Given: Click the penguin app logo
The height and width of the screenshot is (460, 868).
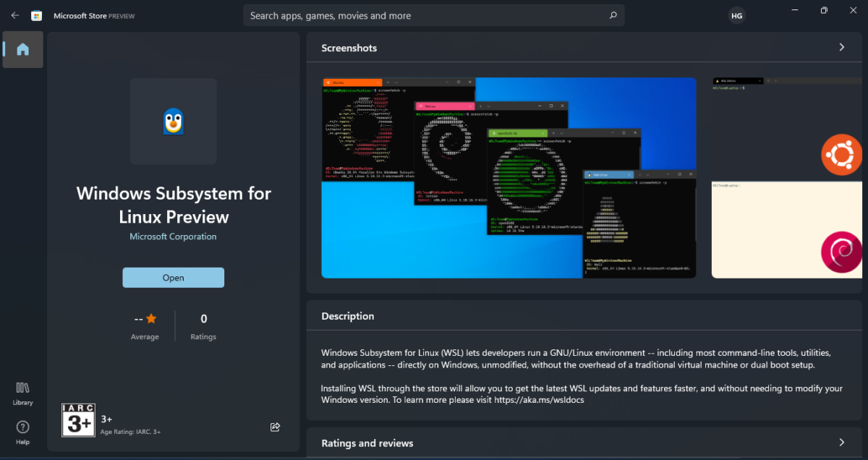Looking at the screenshot, I should pos(174,122).
